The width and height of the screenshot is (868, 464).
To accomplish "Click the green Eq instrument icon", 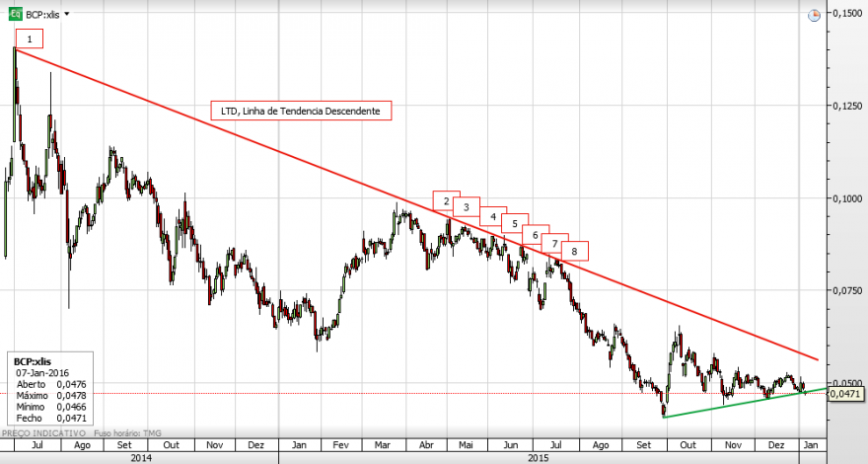I will pos(16,14).
